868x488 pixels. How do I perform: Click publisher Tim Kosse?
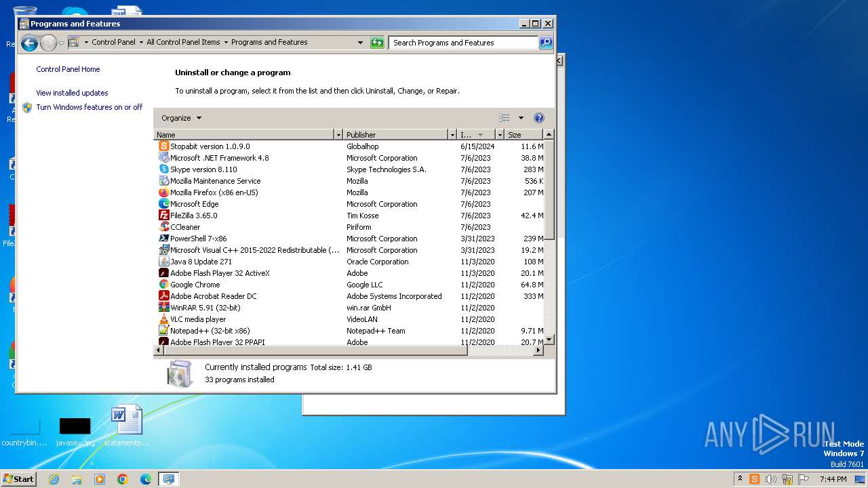[363, 216]
